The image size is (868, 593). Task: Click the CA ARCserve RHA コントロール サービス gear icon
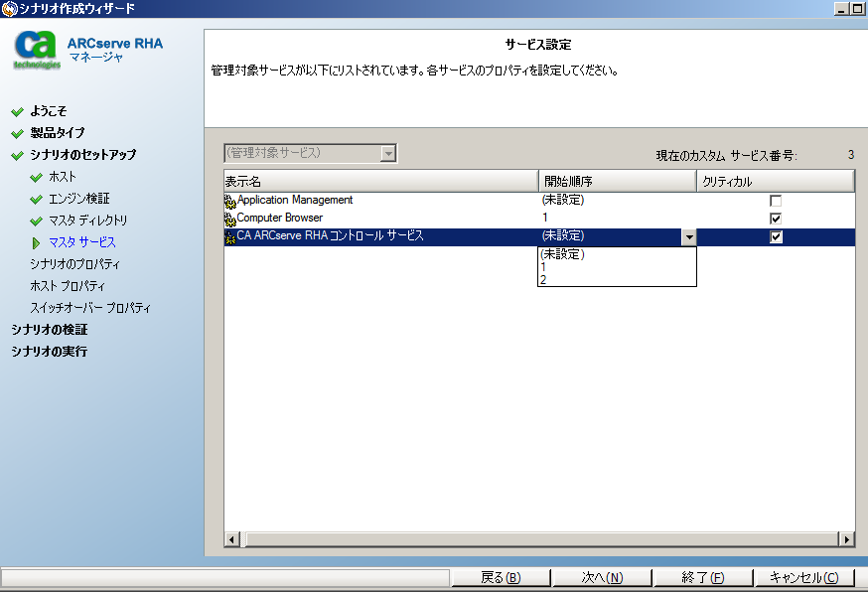tap(229, 235)
